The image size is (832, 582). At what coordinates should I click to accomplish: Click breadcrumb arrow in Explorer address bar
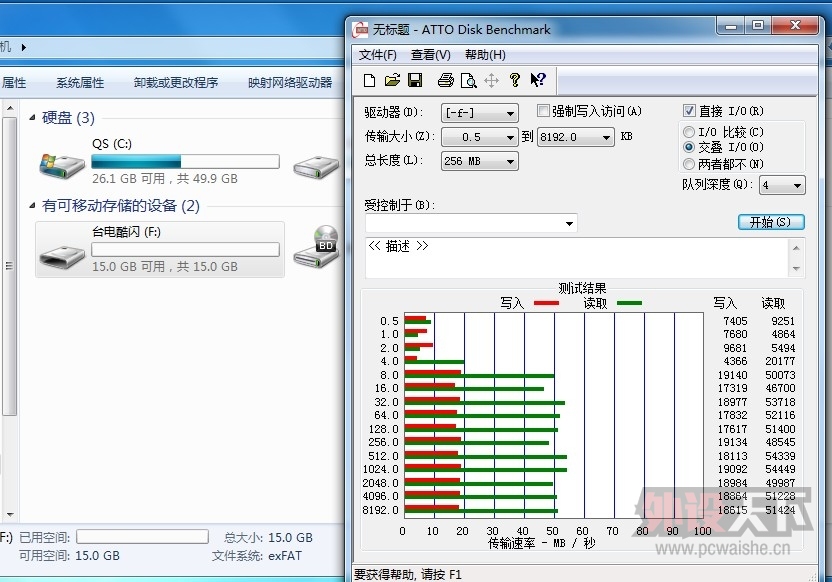(x=24, y=47)
